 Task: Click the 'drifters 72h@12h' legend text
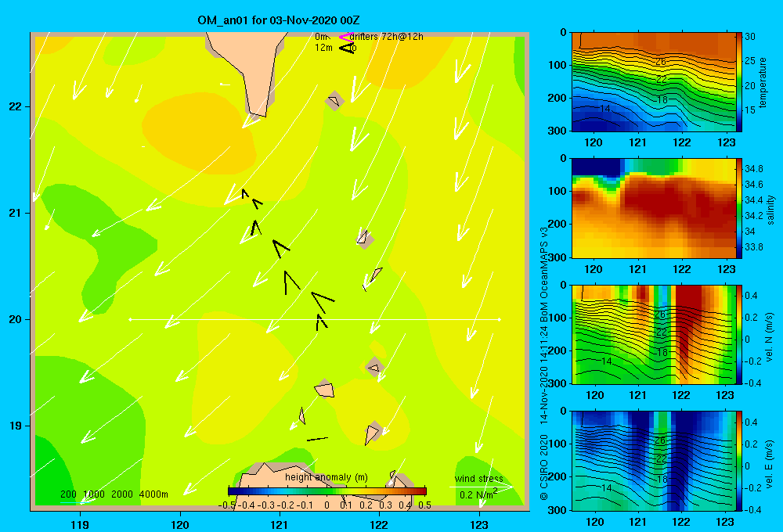click(x=387, y=37)
